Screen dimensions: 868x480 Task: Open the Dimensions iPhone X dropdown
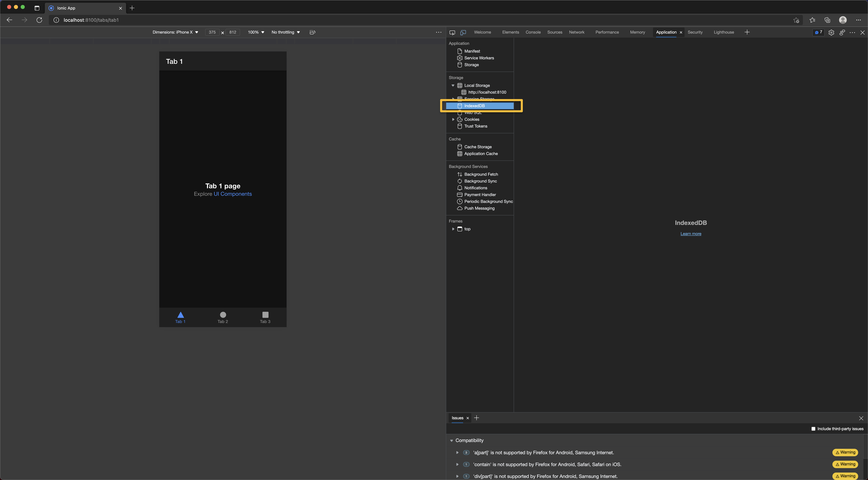pos(175,32)
